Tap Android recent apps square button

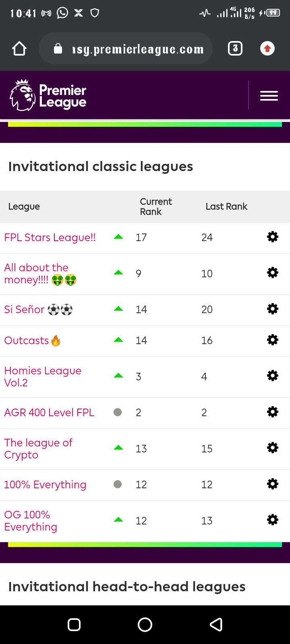74,625
